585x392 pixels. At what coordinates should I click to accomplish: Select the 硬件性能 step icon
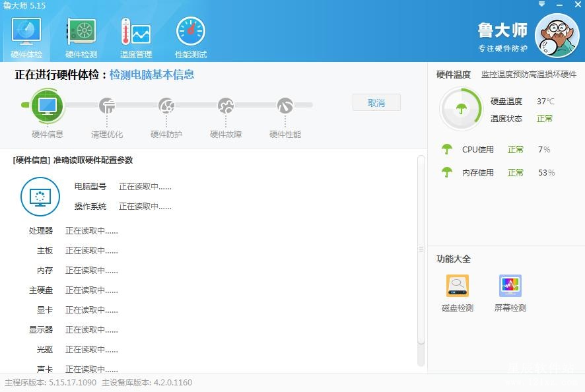[285, 106]
